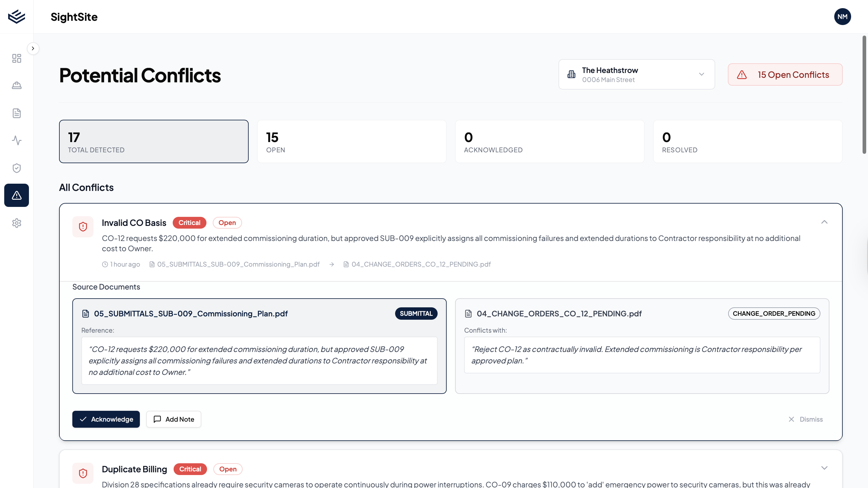Select the activity pulse icon in sidebar
Viewport: 868px width, 488px height.
[x=16, y=141]
